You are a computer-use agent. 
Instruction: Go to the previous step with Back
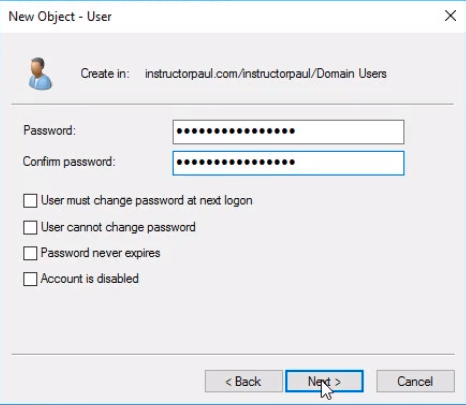click(244, 381)
